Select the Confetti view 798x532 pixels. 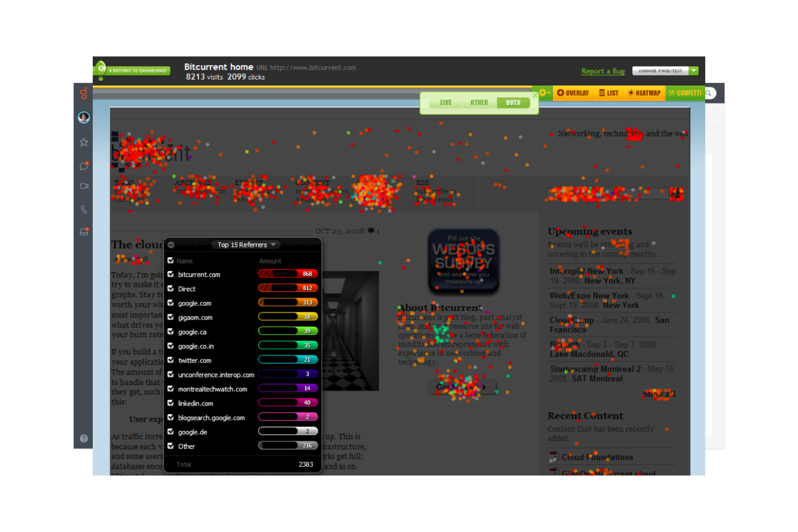685,93
